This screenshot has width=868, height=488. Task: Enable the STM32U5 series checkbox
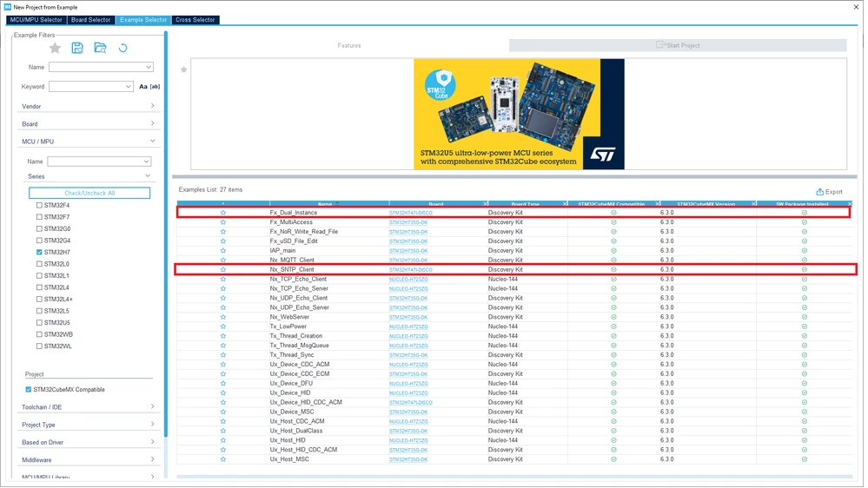(x=39, y=322)
